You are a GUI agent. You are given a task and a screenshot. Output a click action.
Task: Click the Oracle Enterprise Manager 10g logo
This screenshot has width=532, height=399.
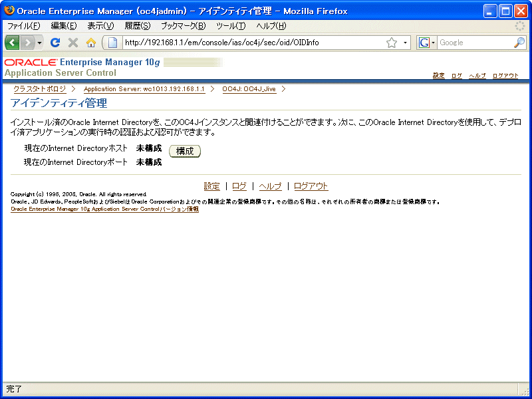tap(82, 63)
